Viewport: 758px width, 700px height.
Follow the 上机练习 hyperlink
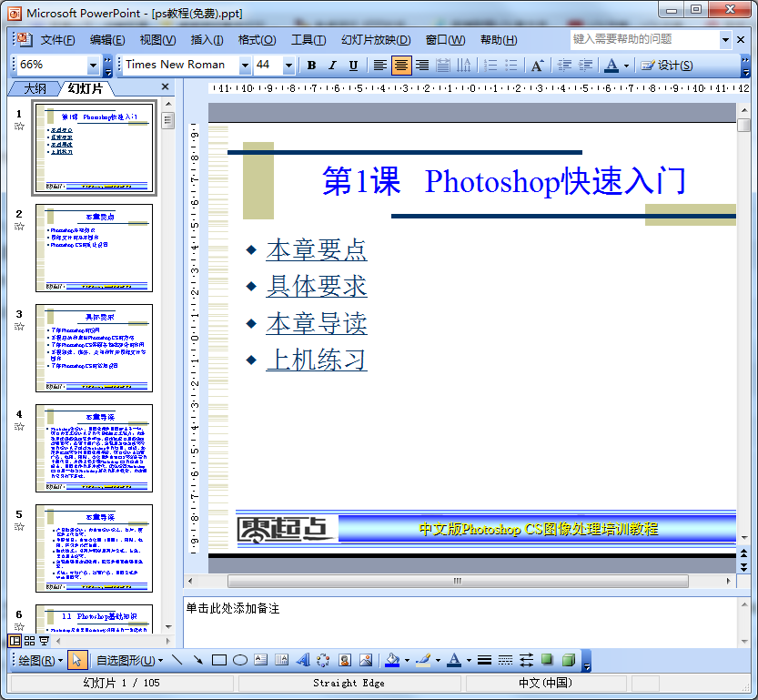(x=317, y=360)
